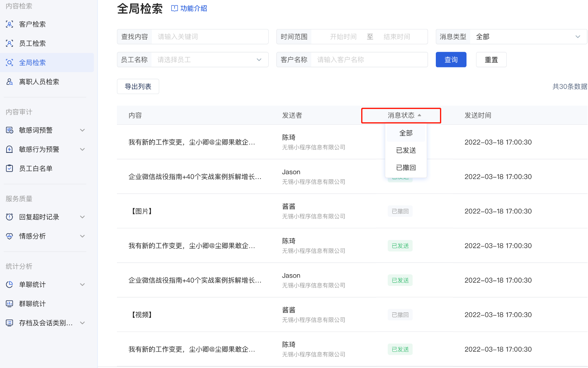This screenshot has width=588, height=368.
Task: Focus the 查找内容 keyword input
Action: coord(210,36)
